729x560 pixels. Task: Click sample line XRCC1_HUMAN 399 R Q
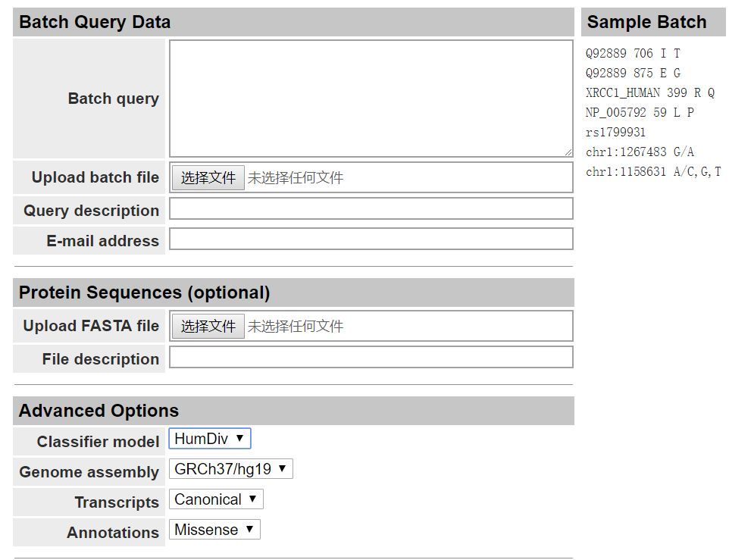click(649, 93)
